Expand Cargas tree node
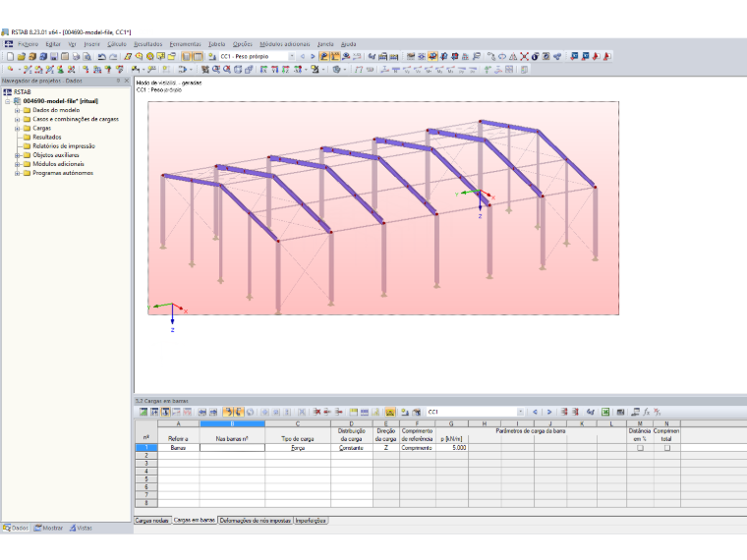747x560 pixels. (x=17, y=128)
